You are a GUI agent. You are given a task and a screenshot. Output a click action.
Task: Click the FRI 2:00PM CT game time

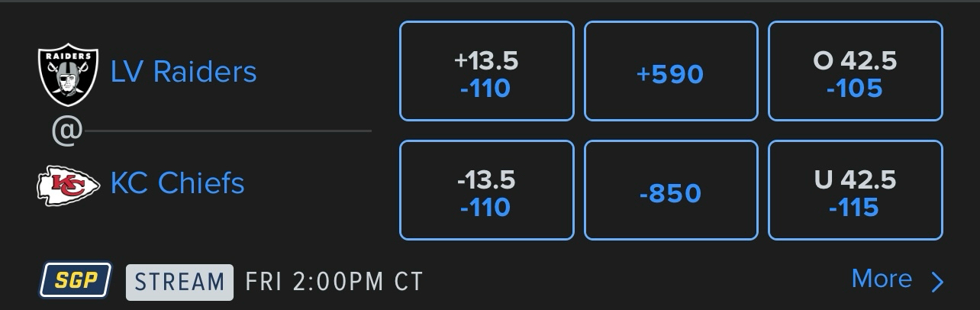[334, 282]
